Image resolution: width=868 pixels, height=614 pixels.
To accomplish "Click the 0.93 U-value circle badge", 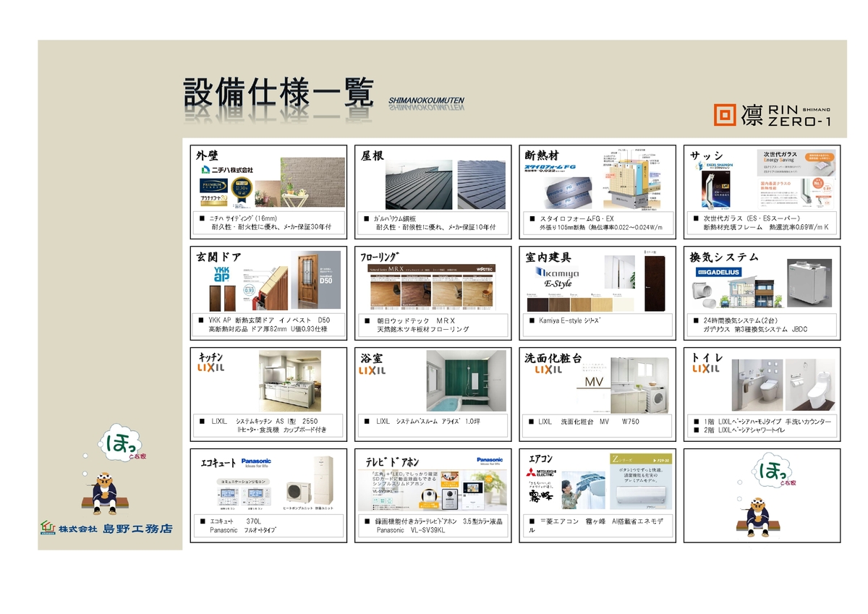I will tap(248, 290).
